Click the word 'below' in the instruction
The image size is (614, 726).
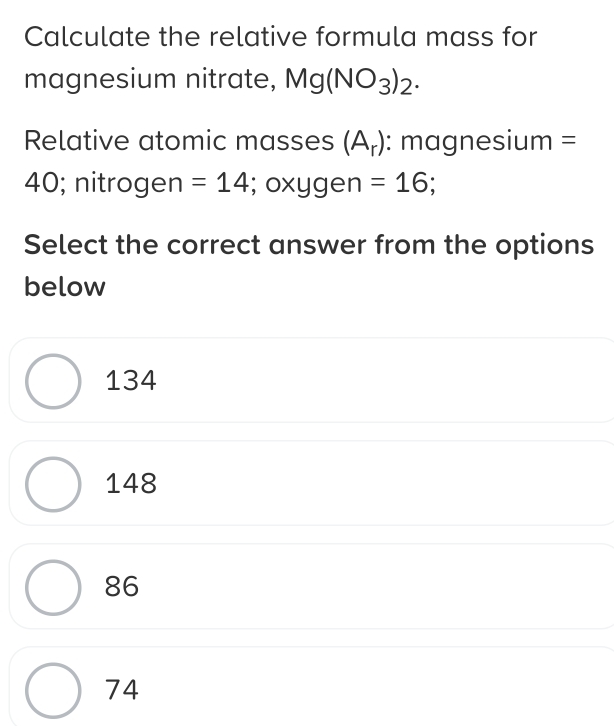tap(64, 288)
